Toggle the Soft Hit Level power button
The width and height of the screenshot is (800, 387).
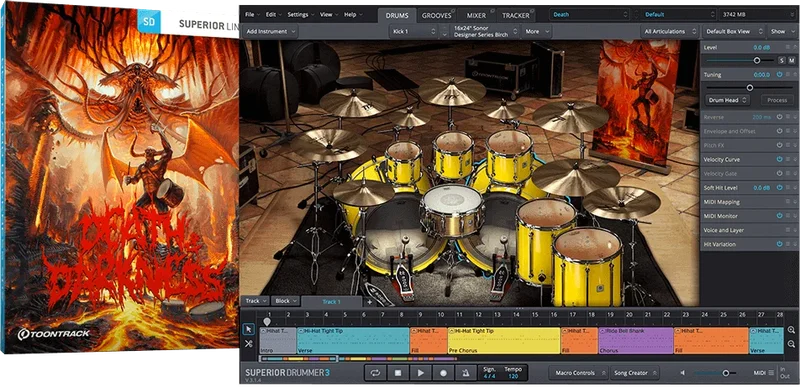point(780,188)
